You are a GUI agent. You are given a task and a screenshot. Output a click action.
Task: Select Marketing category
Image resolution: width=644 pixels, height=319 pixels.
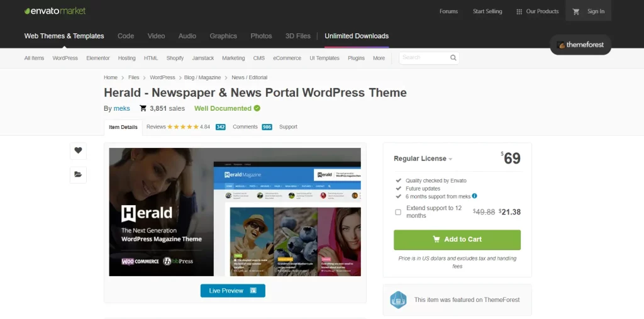[233, 59]
